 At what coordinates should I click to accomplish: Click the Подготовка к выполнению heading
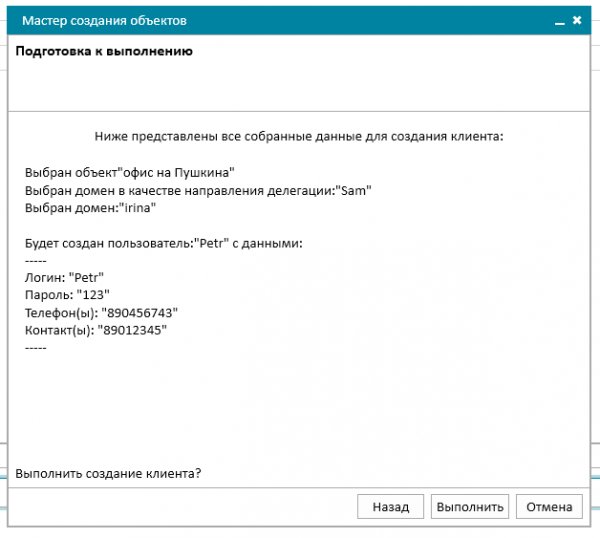pos(104,51)
